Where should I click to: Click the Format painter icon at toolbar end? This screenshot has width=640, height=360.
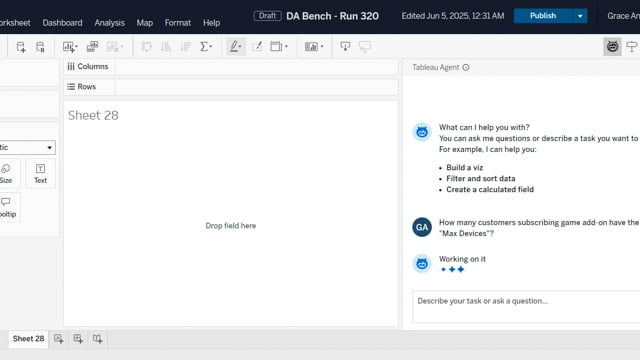click(632, 47)
